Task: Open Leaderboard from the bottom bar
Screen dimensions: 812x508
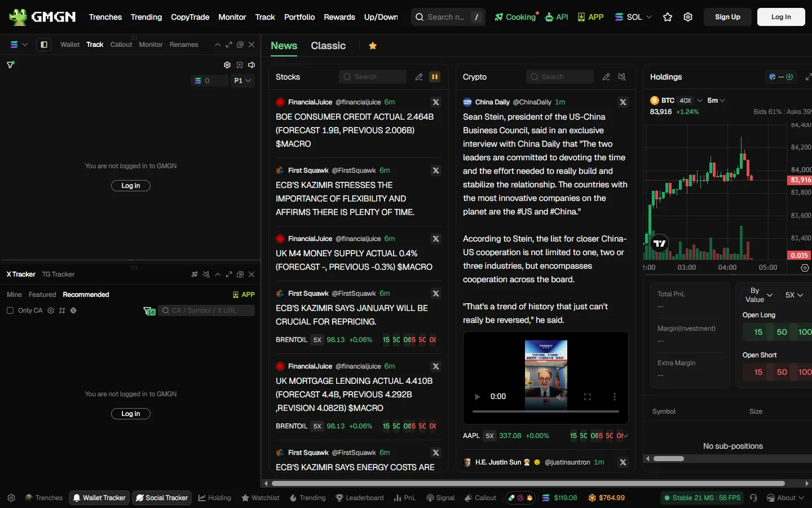Action: pos(360,498)
